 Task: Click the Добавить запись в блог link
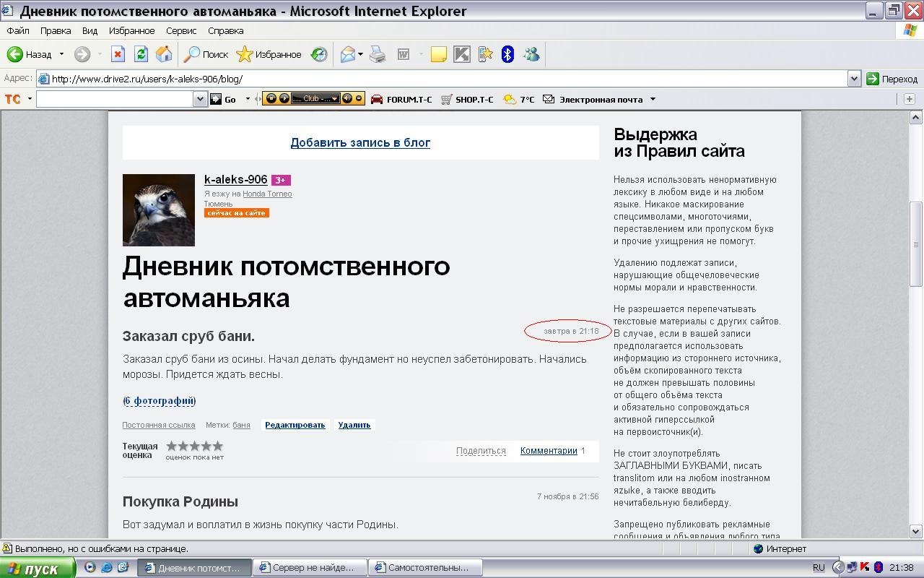360,142
